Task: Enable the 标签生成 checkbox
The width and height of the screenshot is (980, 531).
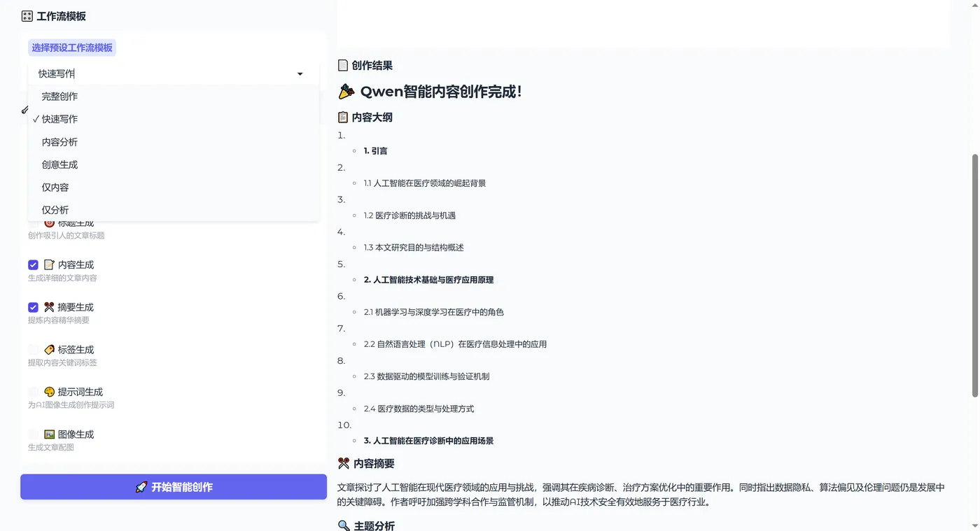Action: 33,349
